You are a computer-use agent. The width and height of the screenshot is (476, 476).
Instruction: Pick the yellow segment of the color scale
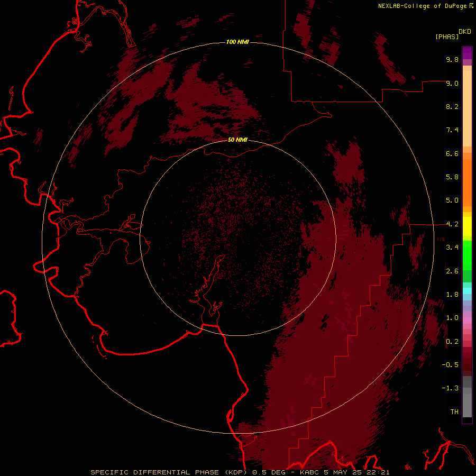coord(467,226)
